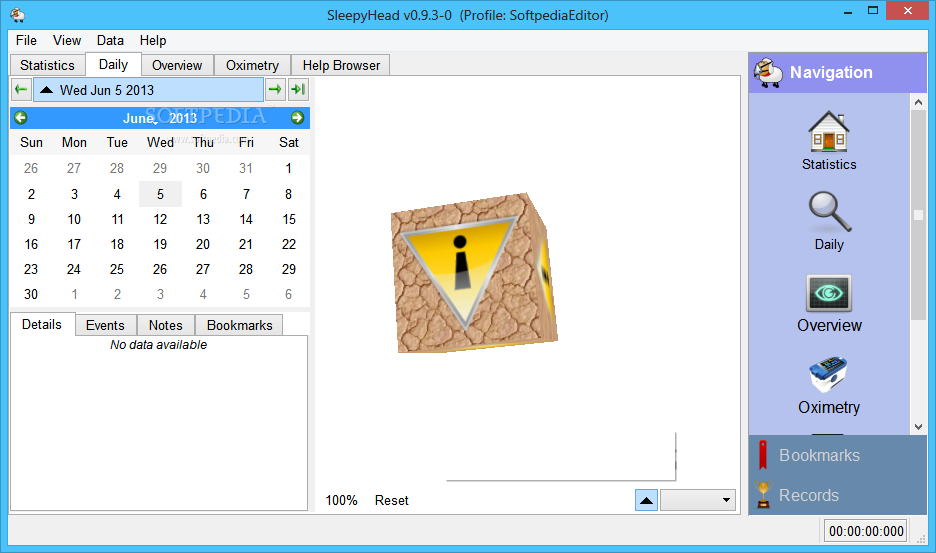This screenshot has width=936, height=553.
Task: Click the Navigation panel header
Action: pyautogui.click(x=838, y=72)
